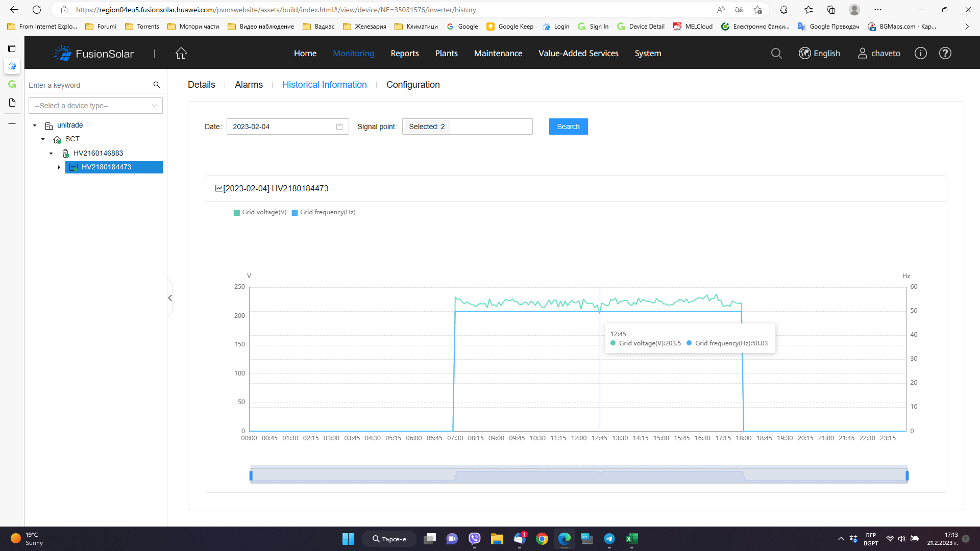The height and width of the screenshot is (551, 980).
Task: Click the chart zoom slider right handle
Action: point(907,475)
